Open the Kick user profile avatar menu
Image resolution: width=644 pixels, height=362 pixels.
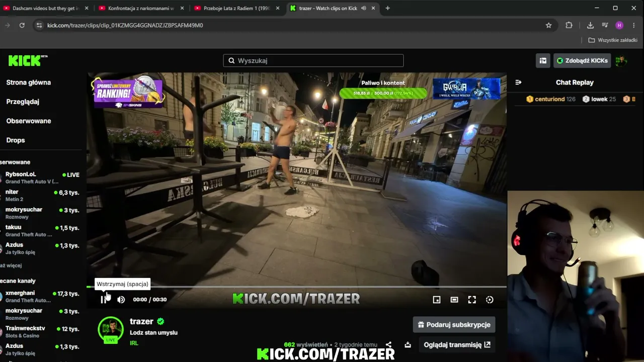pos(621,60)
